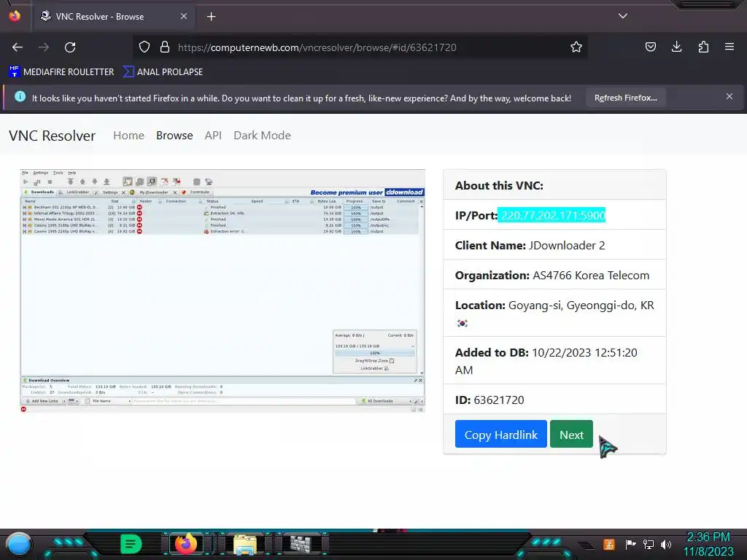Open the Action Center flag icon
The width and height of the screenshot is (747, 560).
pos(630,544)
